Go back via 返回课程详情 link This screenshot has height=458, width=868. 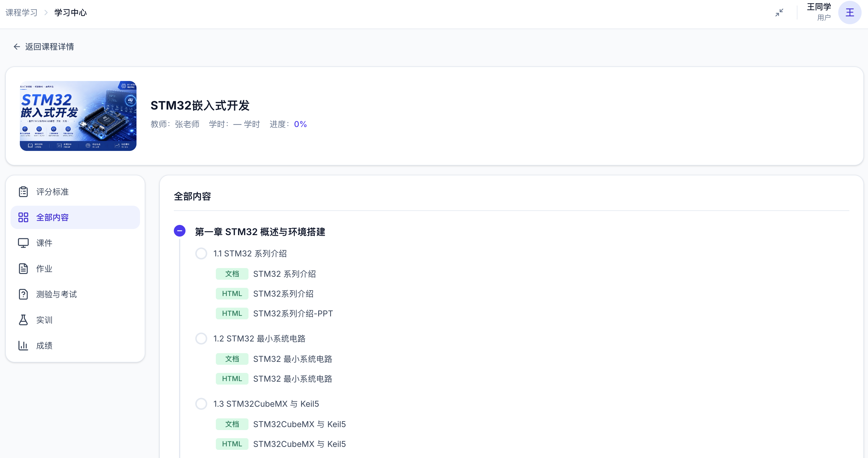pos(43,47)
